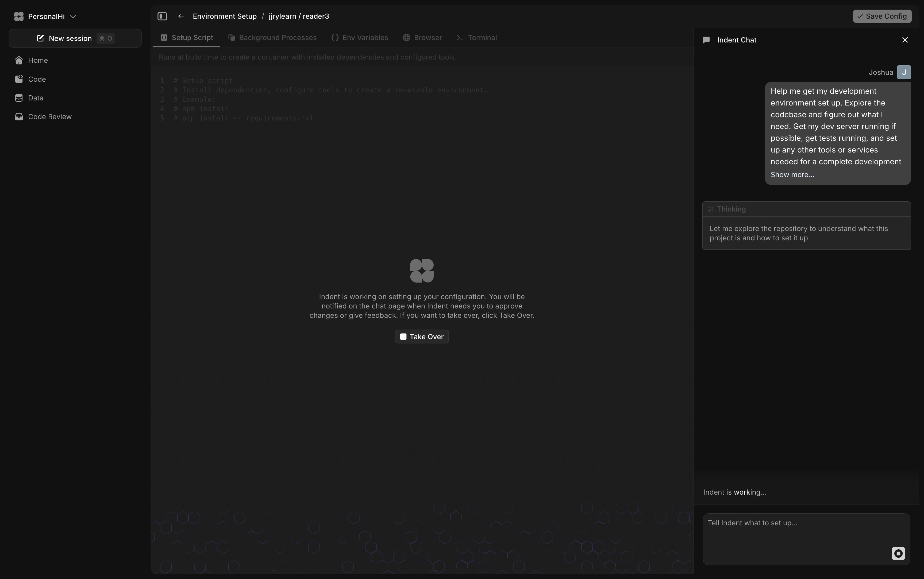Click the Tell Indent what to set up field
Viewport: 924px width, 579px height.
tap(805, 536)
